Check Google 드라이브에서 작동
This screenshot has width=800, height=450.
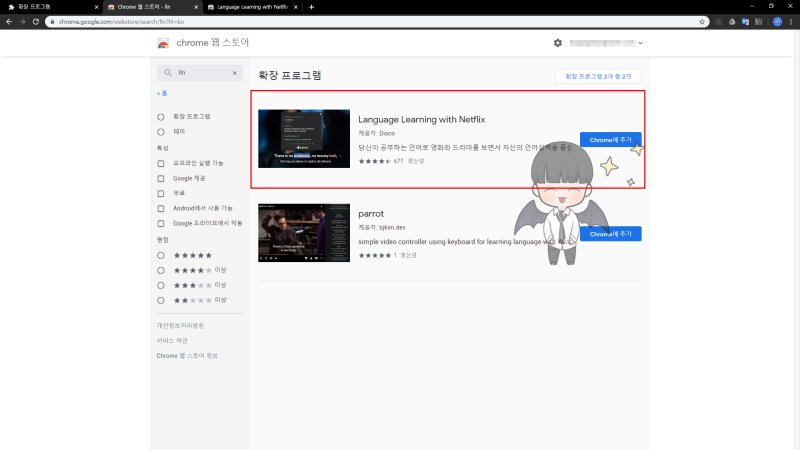(161, 223)
